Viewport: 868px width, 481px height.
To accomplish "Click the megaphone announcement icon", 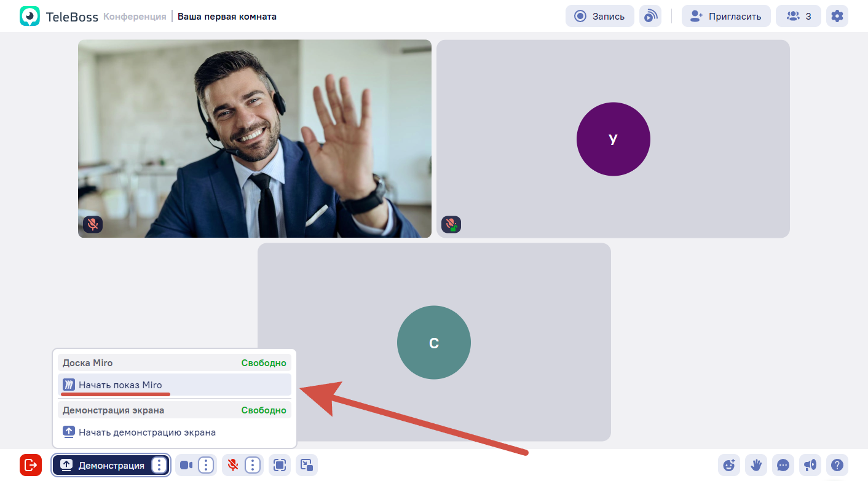I will coord(810,465).
